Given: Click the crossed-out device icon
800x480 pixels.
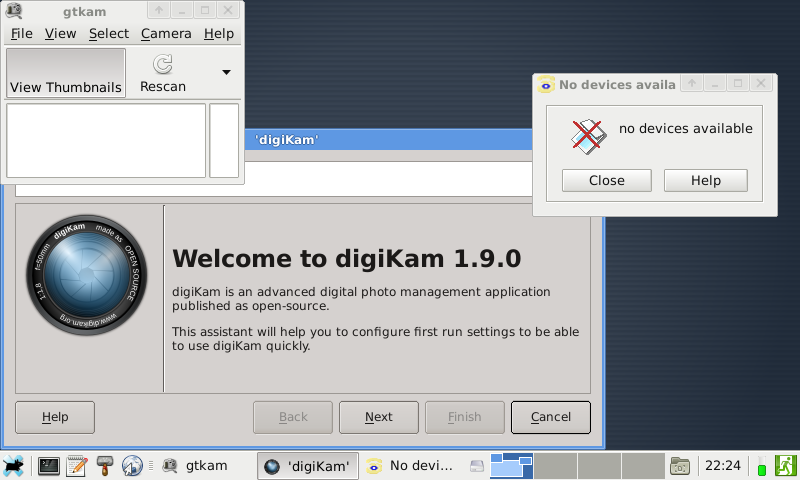Looking at the screenshot, I should tap(588, 135).
